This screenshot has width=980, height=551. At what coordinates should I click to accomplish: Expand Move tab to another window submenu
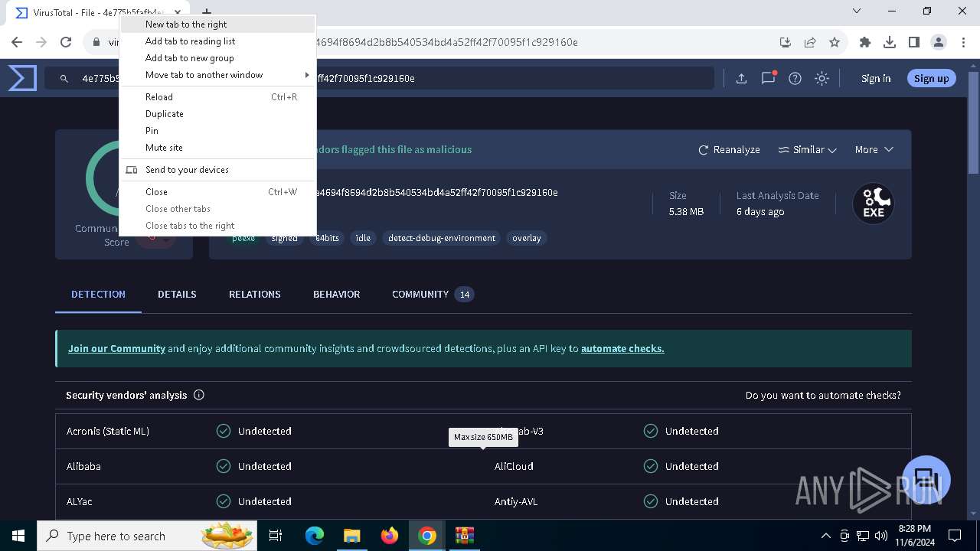pos(218,75)
